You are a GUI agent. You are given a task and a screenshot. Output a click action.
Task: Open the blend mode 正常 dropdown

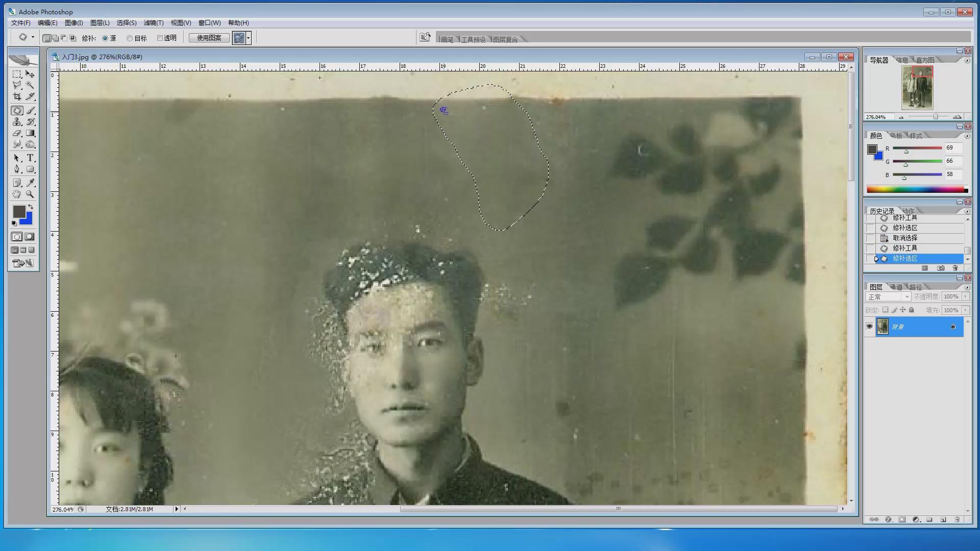coord(888,296)
